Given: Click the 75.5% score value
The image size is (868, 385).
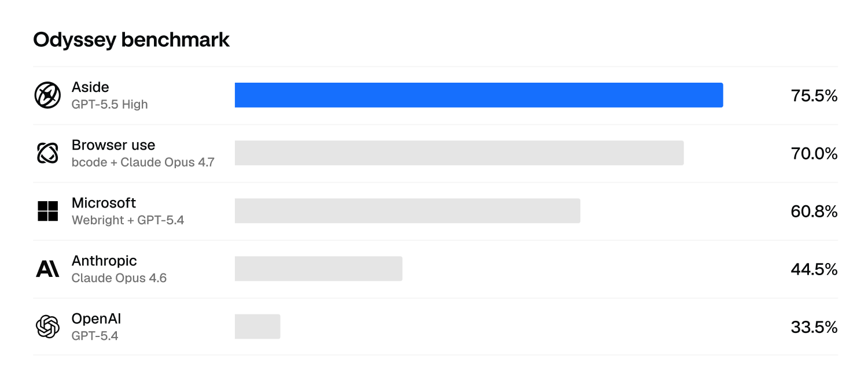Looking at the screenshot, I should [814, 96].
